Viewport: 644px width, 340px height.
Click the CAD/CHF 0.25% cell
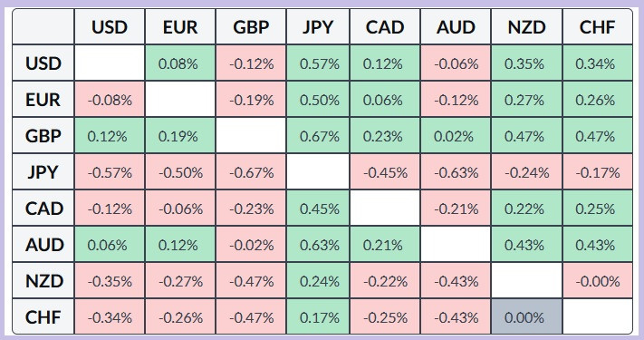598,209
